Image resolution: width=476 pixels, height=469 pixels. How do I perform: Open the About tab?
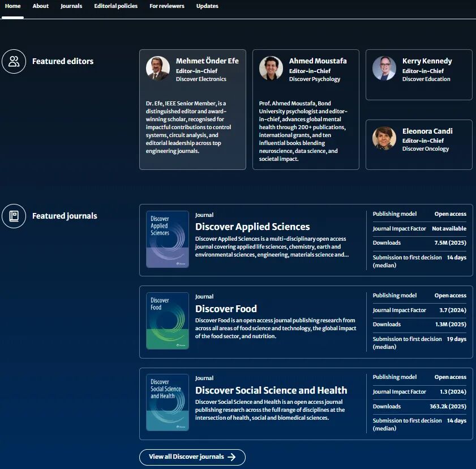[41, 6]
